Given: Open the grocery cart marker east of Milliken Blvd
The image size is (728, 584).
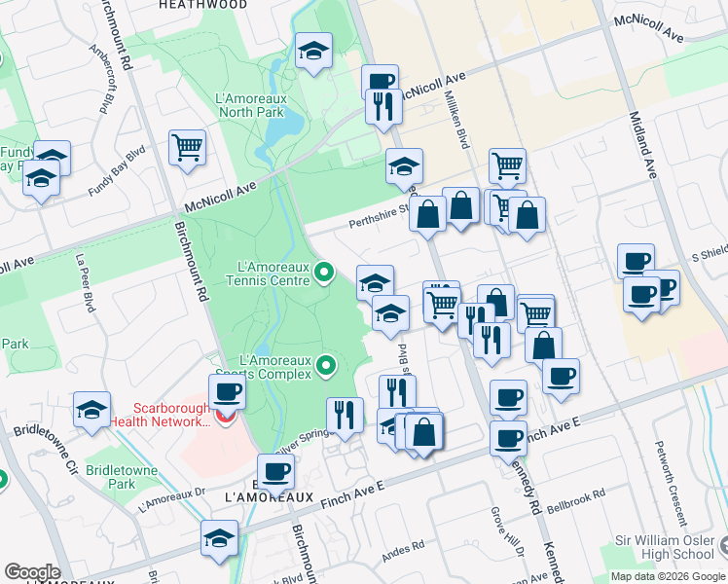Looking at the screenshot, I should click(507, 166).
